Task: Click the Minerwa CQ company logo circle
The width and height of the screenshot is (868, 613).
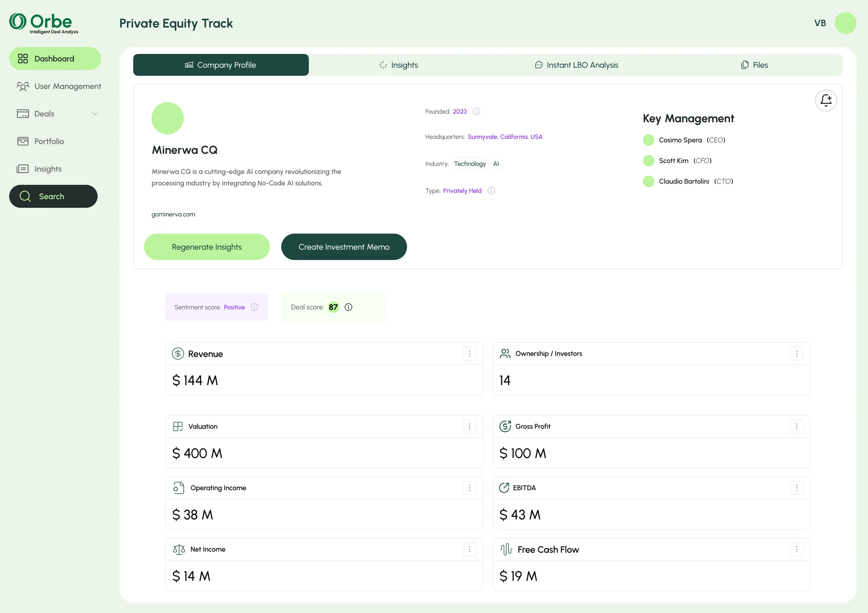Action: pos(167,118)
